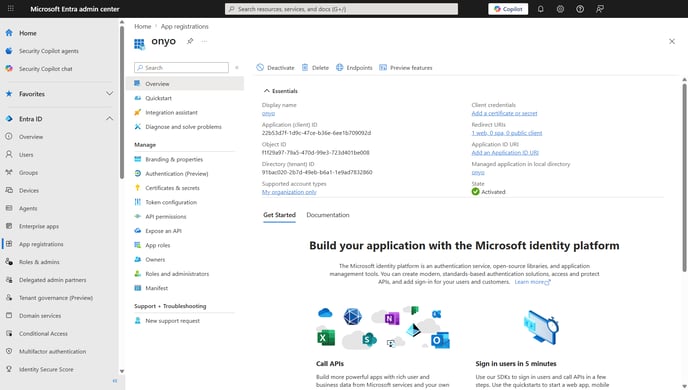Click the Learn more link
The image size is (688, 390).
point(532,282)
